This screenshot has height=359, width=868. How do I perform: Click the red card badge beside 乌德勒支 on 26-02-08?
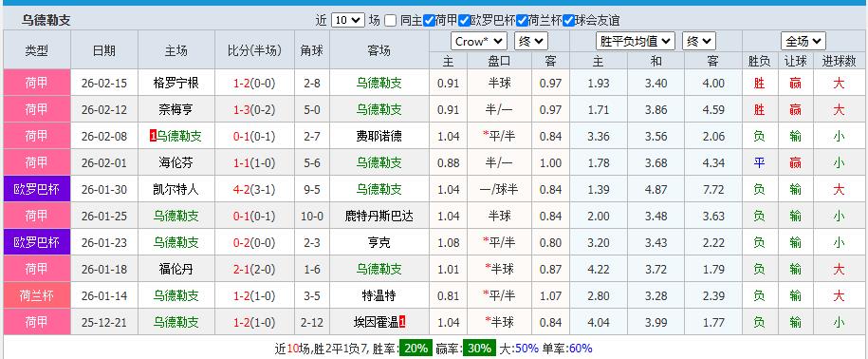153,136
